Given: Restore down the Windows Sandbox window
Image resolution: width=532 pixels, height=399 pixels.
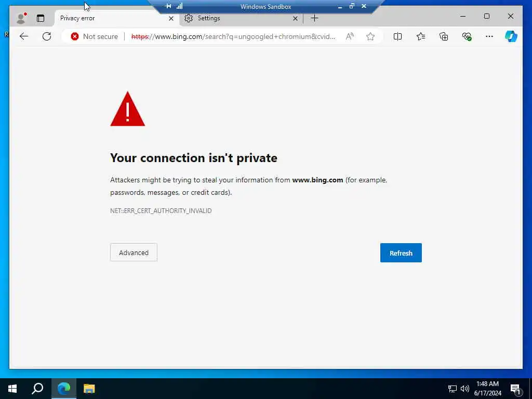Looking at the screenshot, I should click(x=352, y=6).
